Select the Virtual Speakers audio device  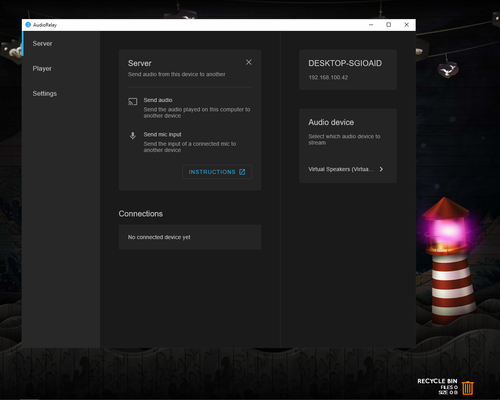[346, 169]
